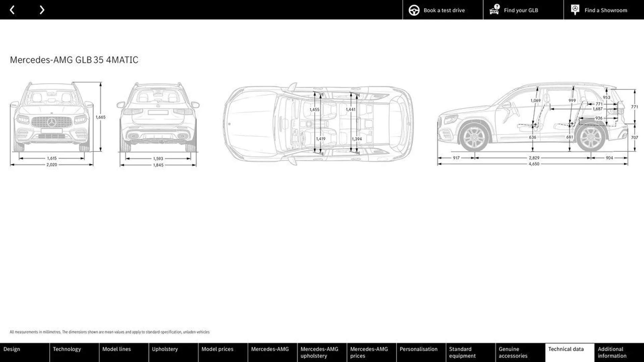Open the Personalisation tab
Screen dimensions: 644x362
click(421, 352)
